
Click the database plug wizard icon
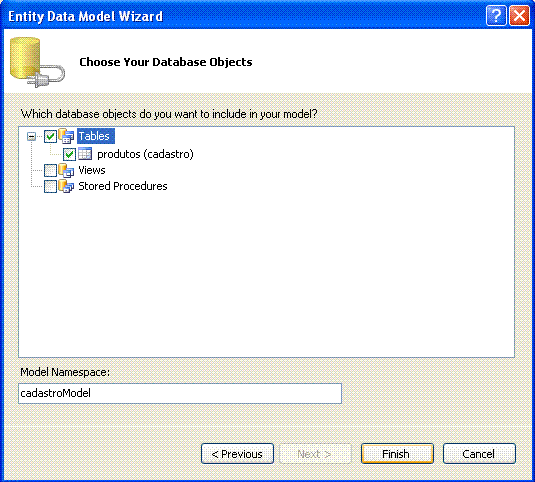click(x=37, y=62)
